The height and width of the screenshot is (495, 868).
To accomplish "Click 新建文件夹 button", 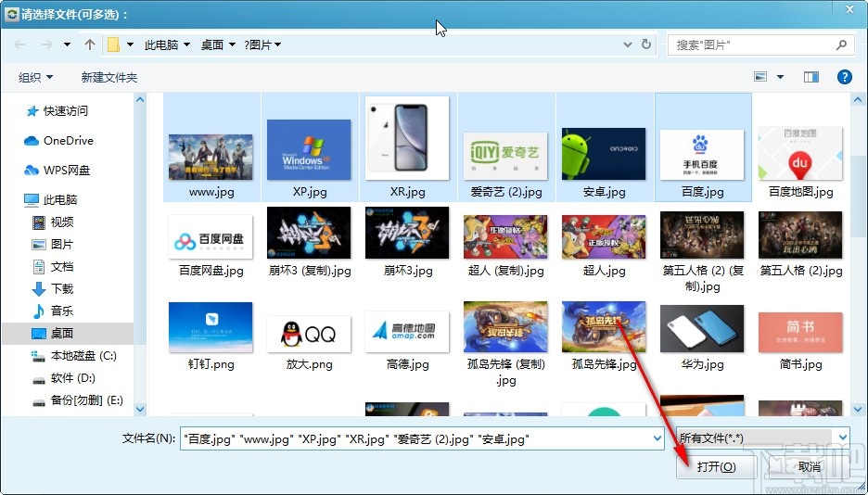I will pyautogui.click(x=109, y=78).
